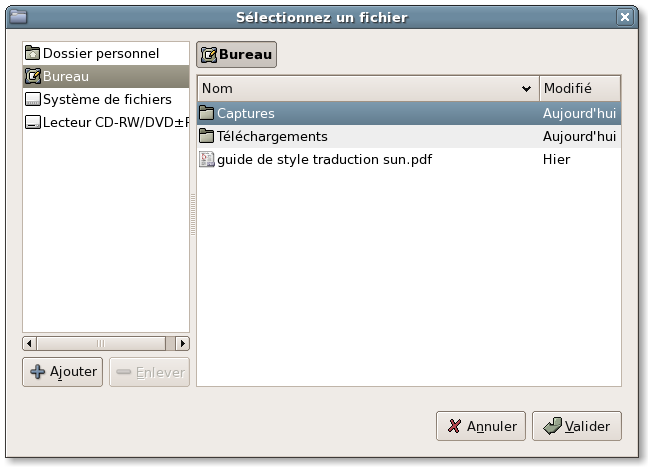Sort files by the Nom column header
Viewport: 648px width, 467px height.
(x=367, y=89)
